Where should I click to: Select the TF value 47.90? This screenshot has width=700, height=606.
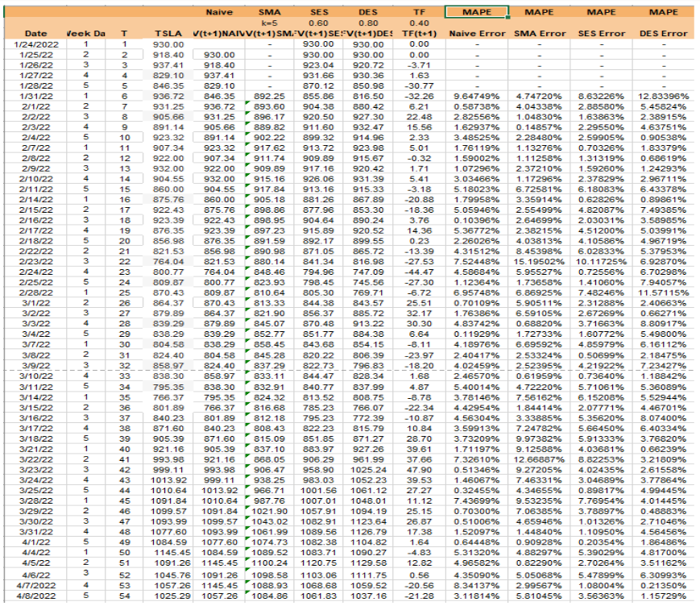click(x=419, y=470)
